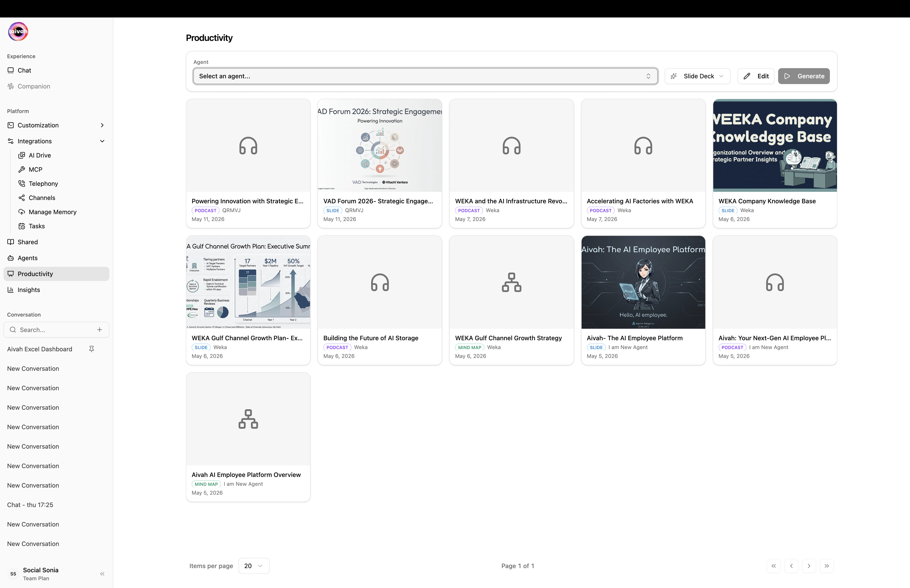
Task: Open Powering Innovation with Strategic podcast card
Action: (248, 163)
